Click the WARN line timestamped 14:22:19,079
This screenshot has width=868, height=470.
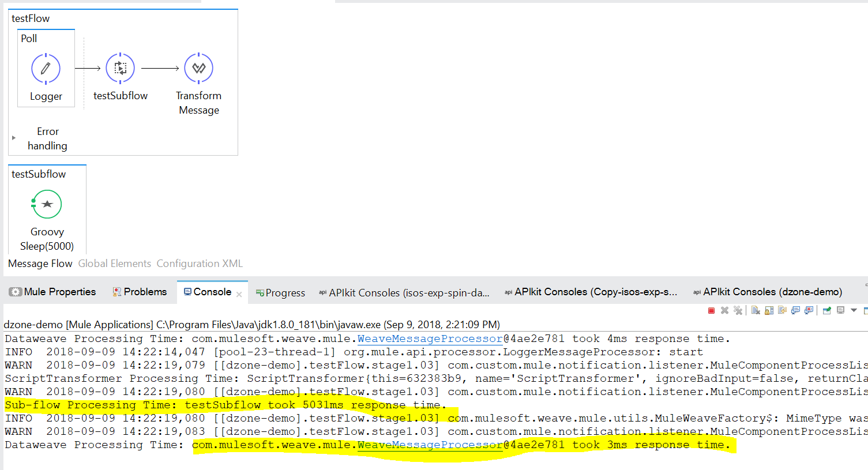coord(436,365)
